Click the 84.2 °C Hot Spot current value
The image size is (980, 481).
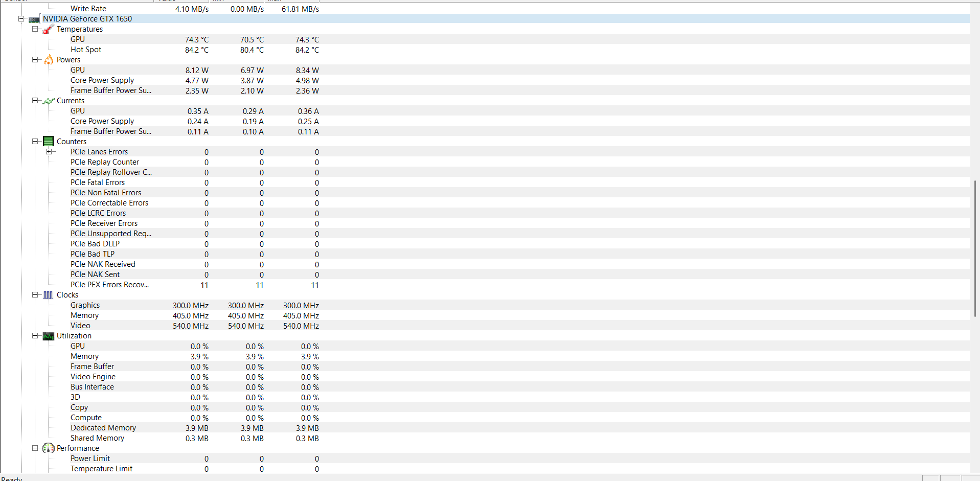(197, 50)
